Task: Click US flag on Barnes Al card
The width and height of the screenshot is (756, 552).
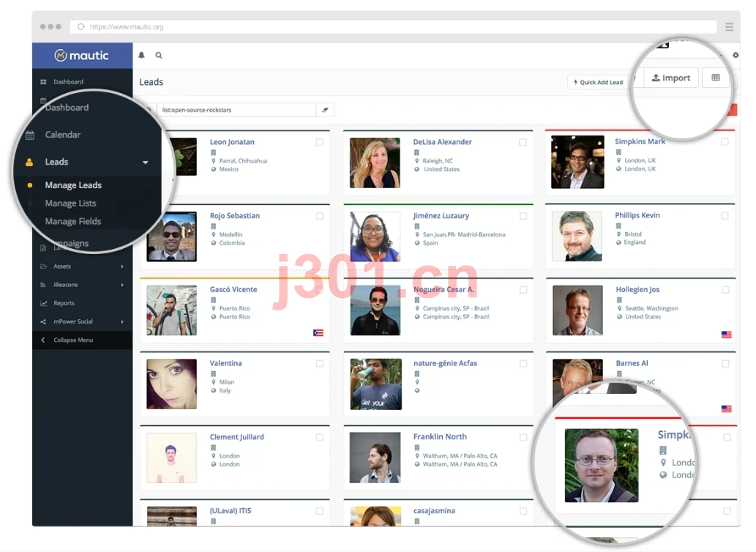Action: tap(726, 409)
